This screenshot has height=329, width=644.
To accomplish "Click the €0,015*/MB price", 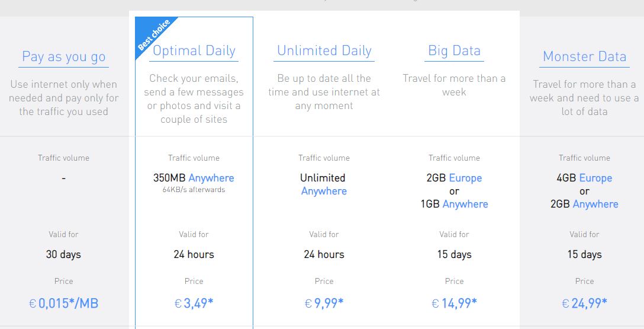I will [x=63, y=304].
